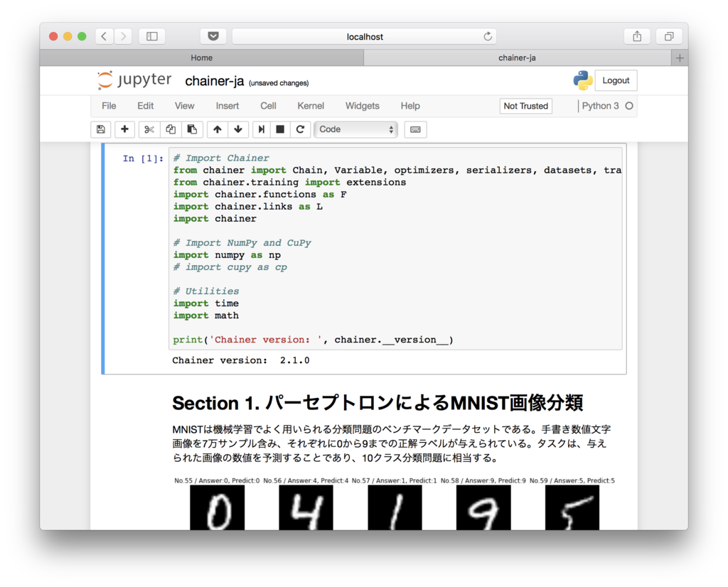Copy the selected cell
Image resolution: width=728 pixels, height=587 pixels.
pos(171,129)
